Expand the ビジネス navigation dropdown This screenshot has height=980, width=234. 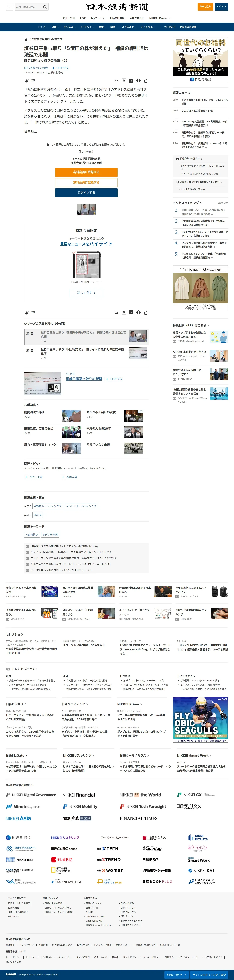[69, 27]
